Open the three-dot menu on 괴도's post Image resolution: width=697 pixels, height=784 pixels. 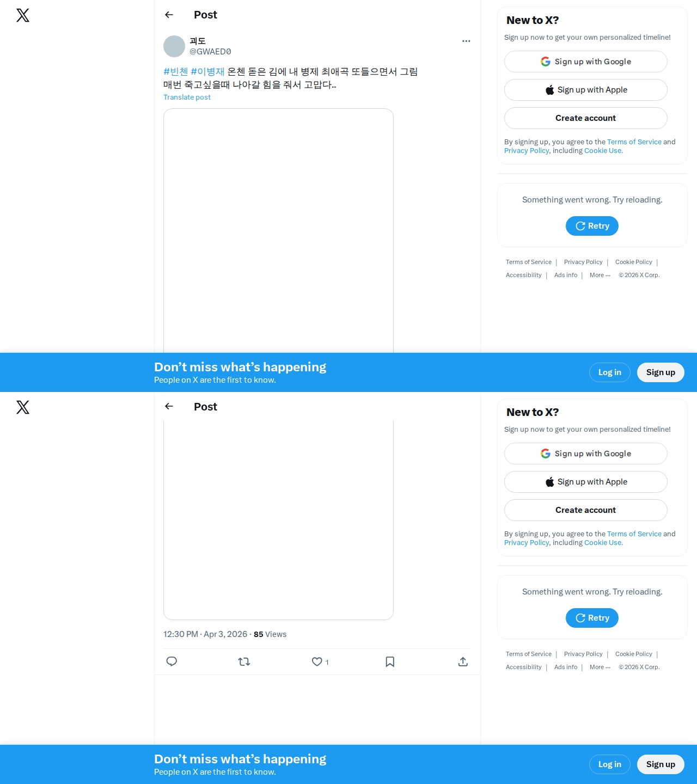466,41
